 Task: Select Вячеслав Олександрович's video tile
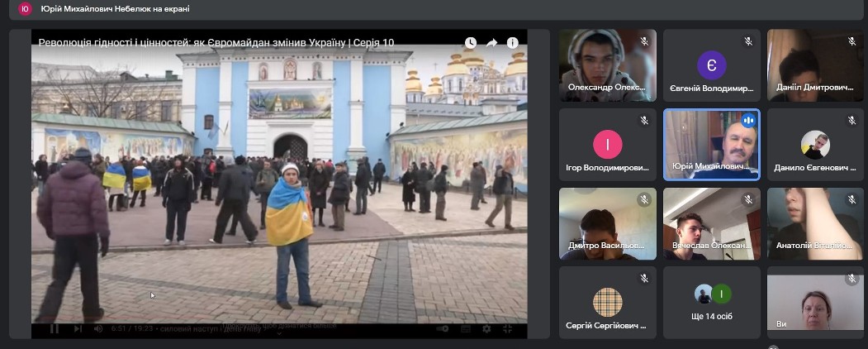click(712, 224)
